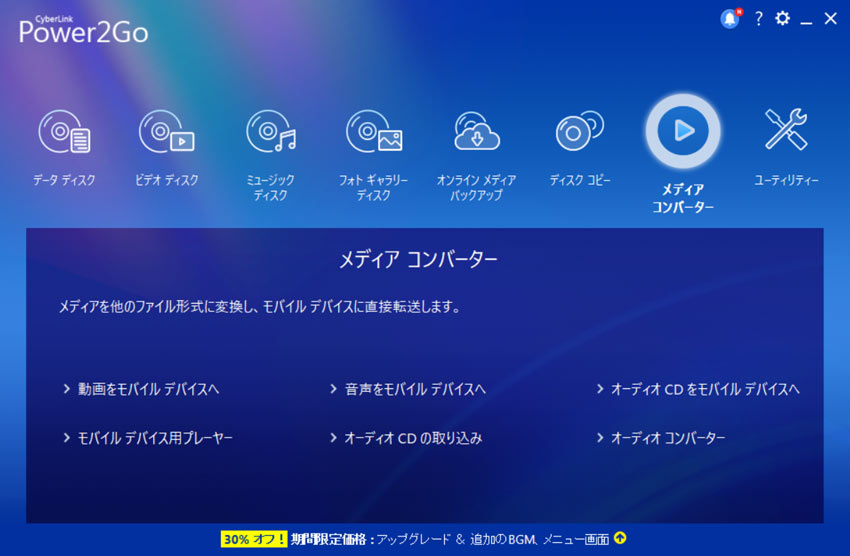The image size is (850, 556).
Task: Click the 30% オフ! promo badge
Action: [x=254, y=539]
